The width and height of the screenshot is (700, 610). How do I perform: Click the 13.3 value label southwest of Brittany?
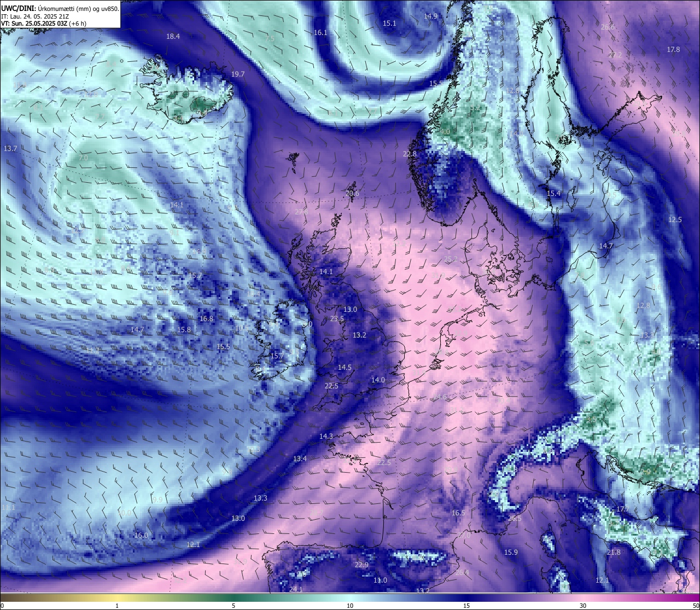[x=261, y=498]
